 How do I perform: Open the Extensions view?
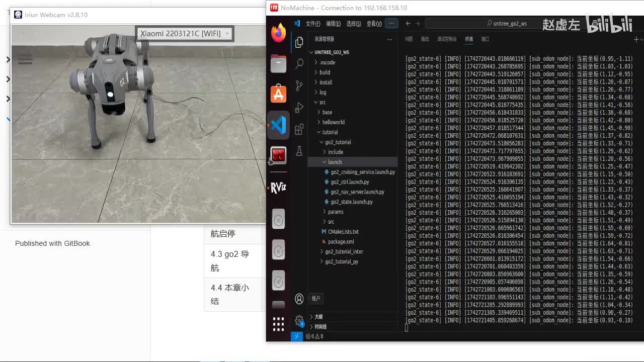point(299,129)
